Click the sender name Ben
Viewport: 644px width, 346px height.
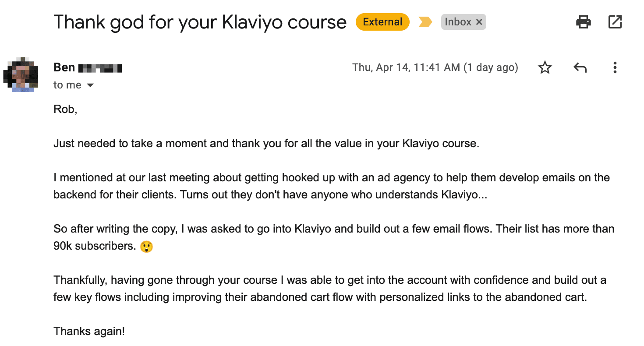click(64, 67)
